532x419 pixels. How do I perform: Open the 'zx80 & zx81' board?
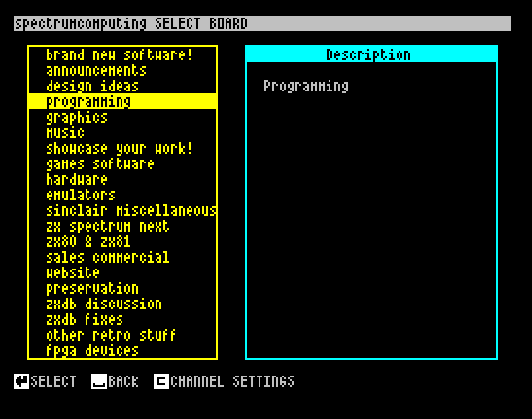click(88, 242)
